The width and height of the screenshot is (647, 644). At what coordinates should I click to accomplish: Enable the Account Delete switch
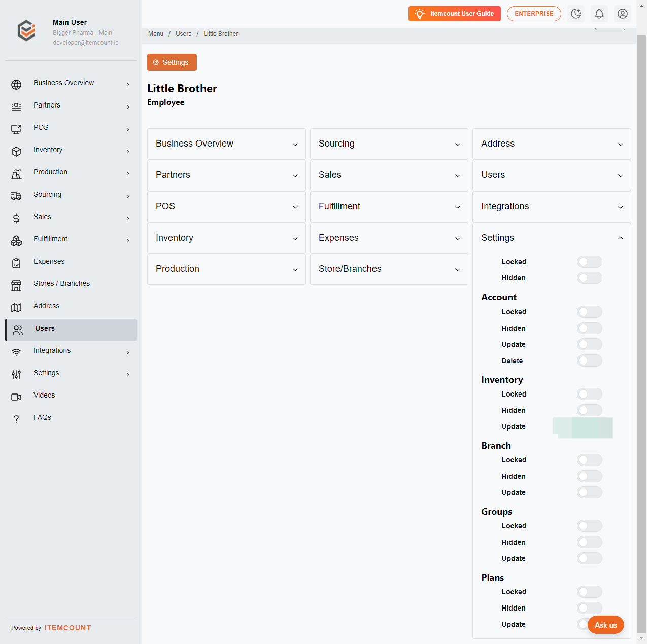[590, 361]
